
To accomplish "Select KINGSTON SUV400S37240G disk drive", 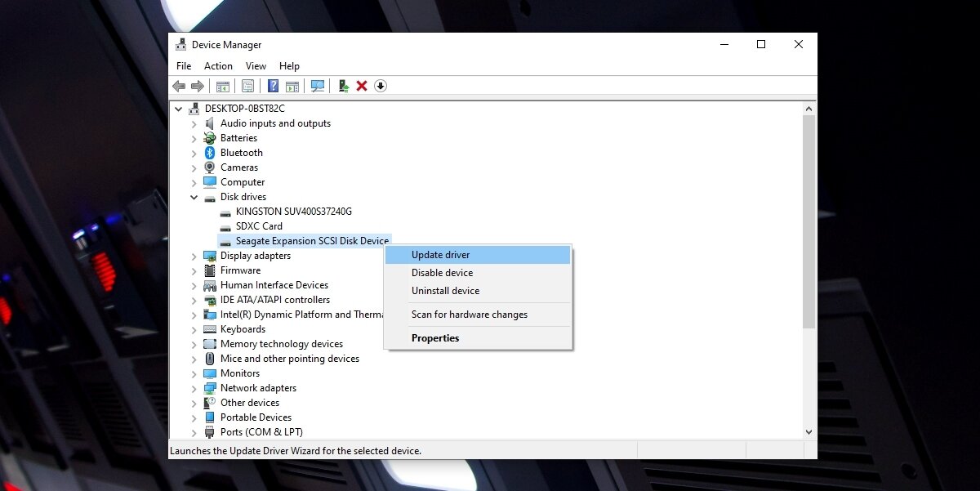I will pos(293,212).
